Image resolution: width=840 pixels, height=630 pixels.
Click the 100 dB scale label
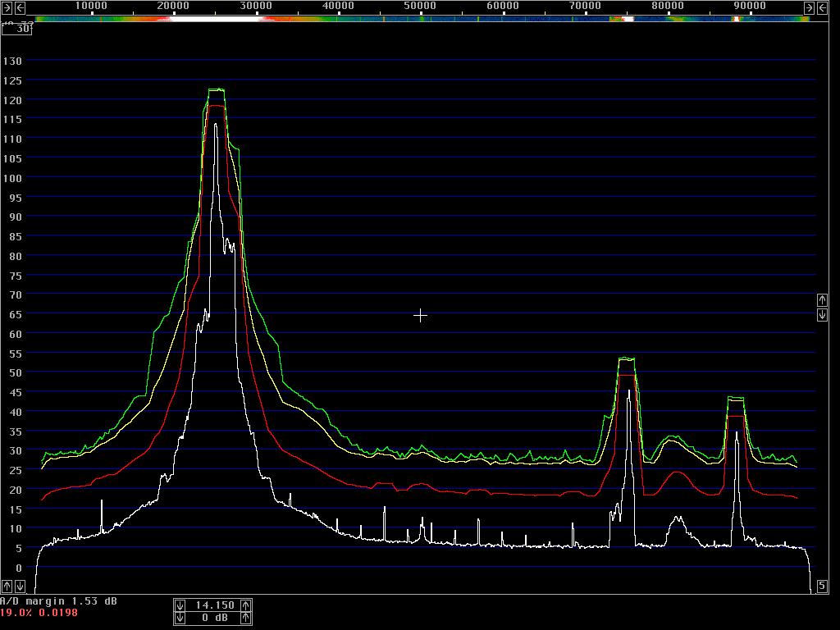[12, 178]
